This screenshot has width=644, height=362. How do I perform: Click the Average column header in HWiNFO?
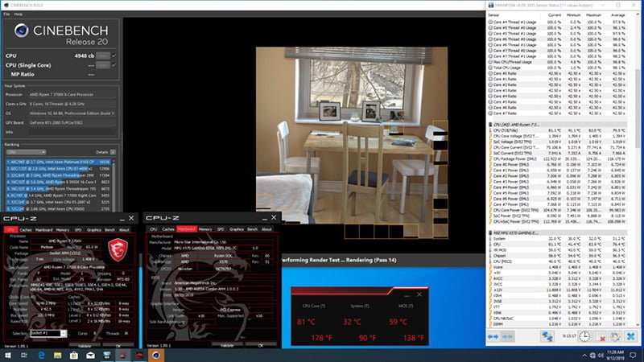pyautogui.click(x=617, y=14)
